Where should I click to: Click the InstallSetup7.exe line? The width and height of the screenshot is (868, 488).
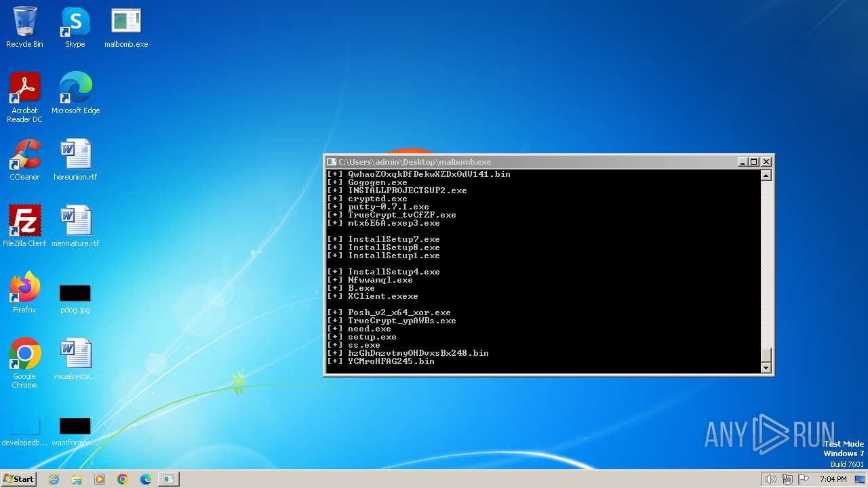click(383, 239)
